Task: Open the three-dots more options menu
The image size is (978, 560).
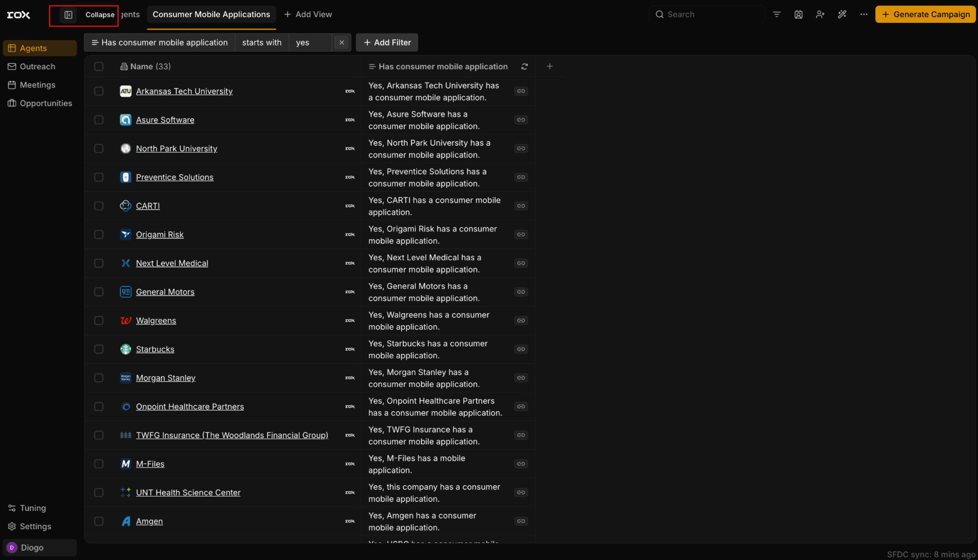Action: point(864,15)
